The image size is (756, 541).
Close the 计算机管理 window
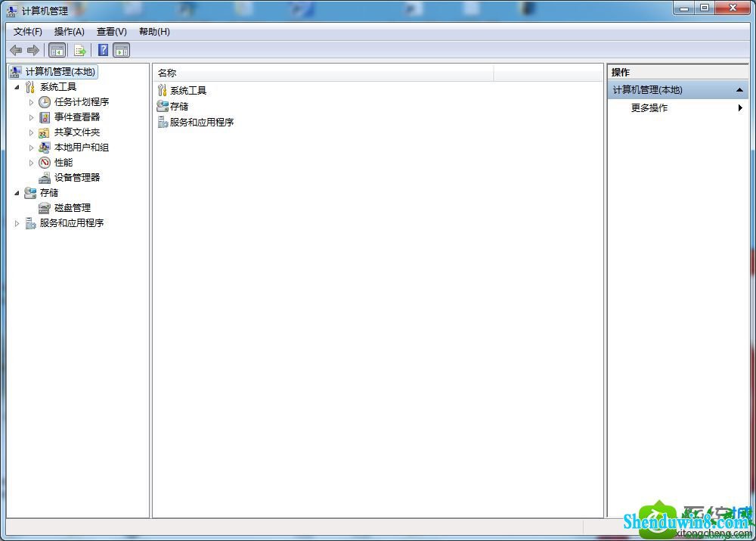(733, 8)
